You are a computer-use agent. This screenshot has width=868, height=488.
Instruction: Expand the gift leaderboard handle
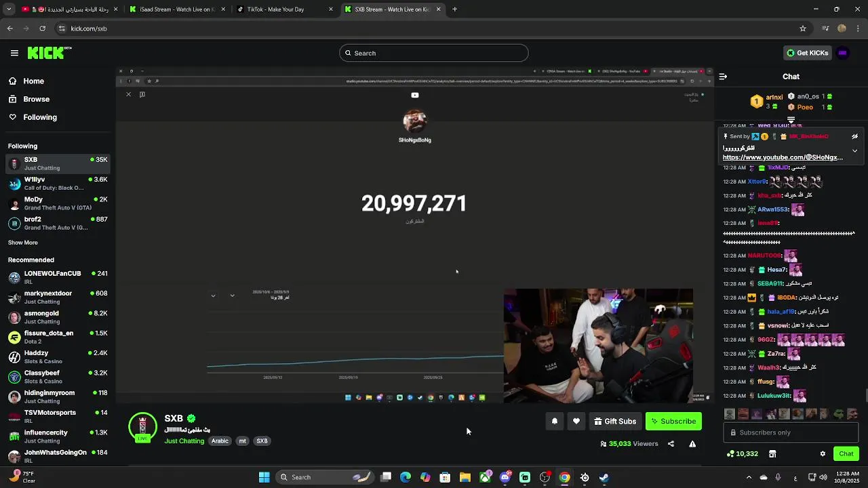pos(791,120)
